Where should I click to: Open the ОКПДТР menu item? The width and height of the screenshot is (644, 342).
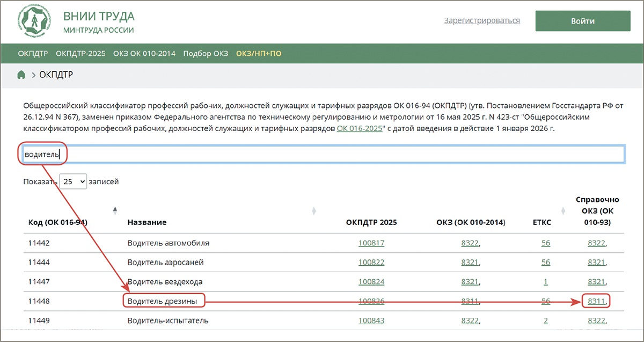point(33,54)
